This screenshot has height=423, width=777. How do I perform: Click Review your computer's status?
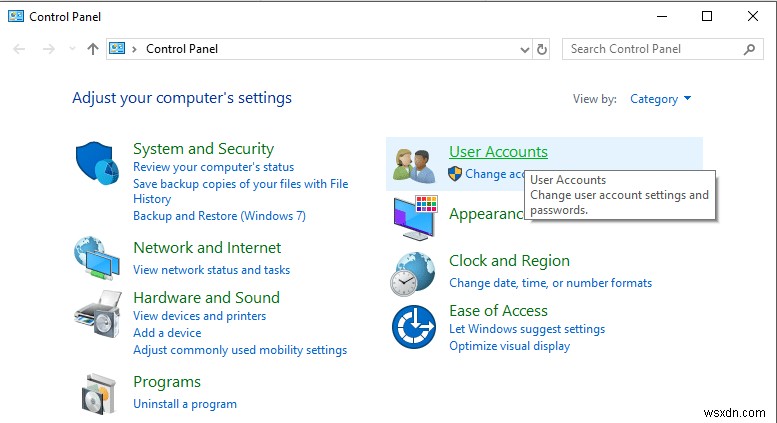213,167
